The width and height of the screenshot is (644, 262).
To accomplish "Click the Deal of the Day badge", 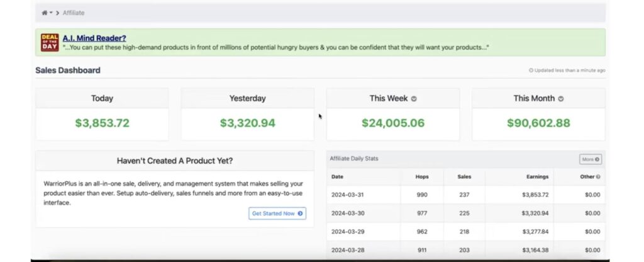I will [50, 42].
